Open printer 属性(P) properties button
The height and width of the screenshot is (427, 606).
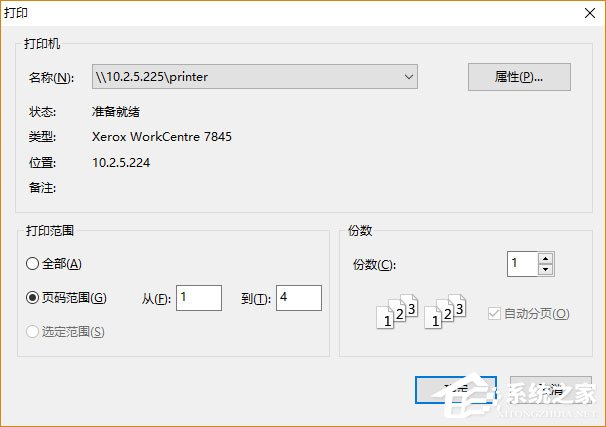click(519, 77)
